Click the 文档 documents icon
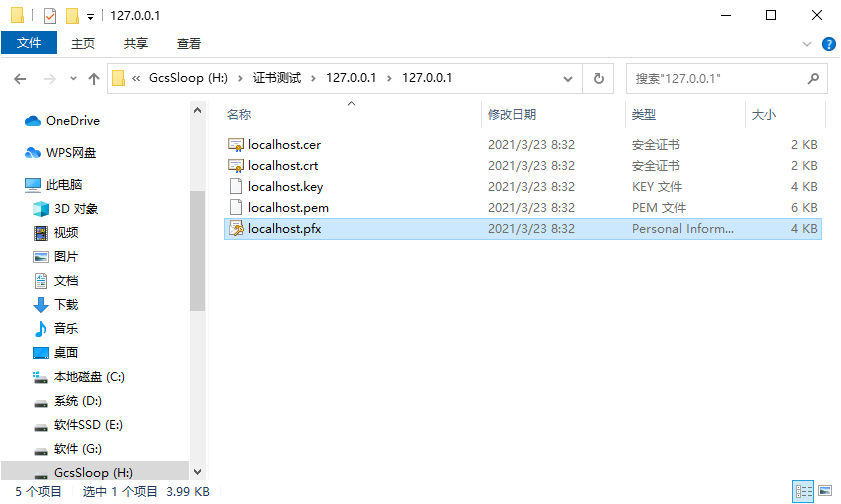 41,281
